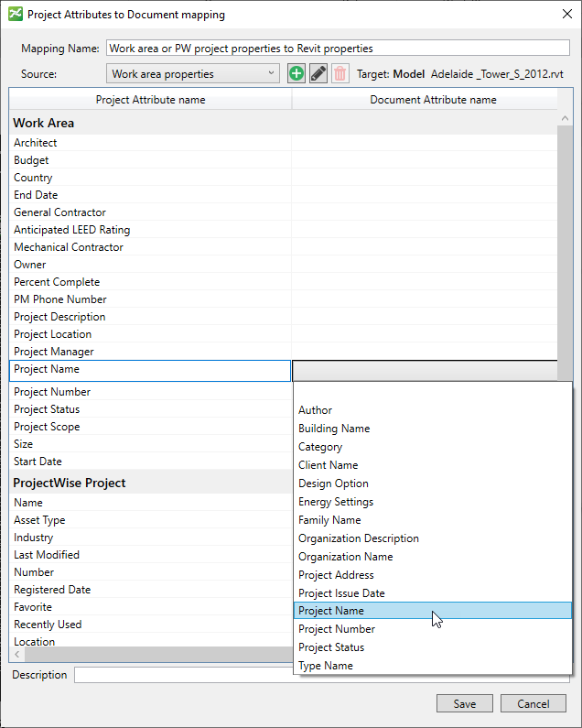Select Project Issue Date option
This screenshot has height=728, width=582.
[x=341, y=593]
